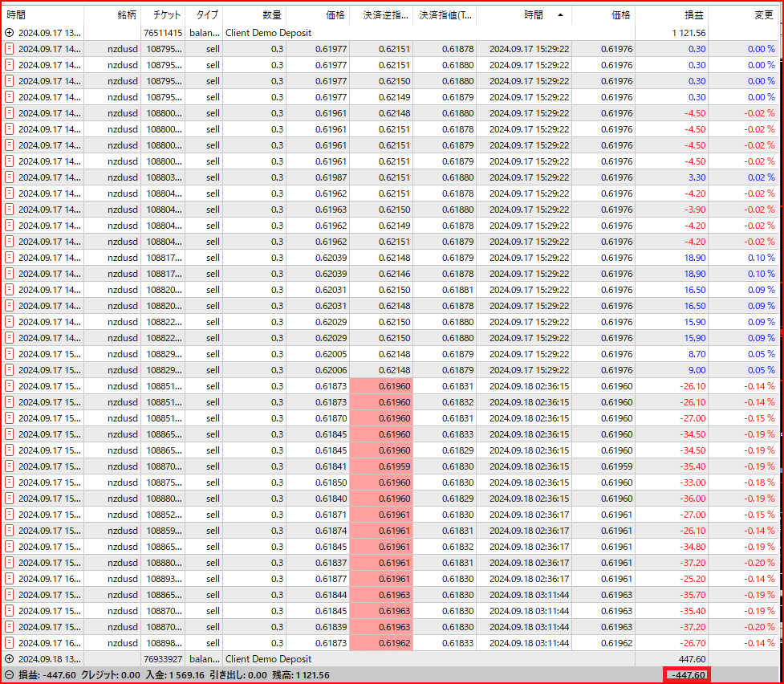Click deal icon of the -36.00 loss row
The image size is (784, 684).
pyautogui.click(x=9, y=499)
